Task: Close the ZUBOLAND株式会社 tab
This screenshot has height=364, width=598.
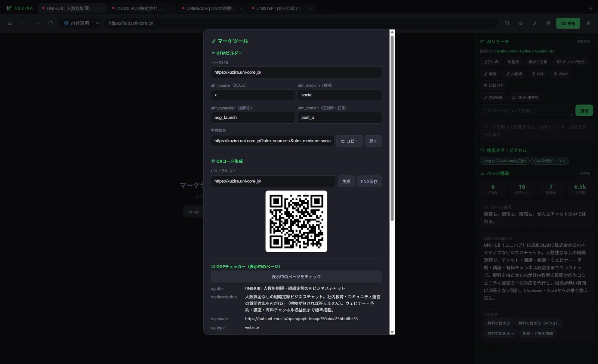Action: pyautogui.click(x=171, y=9)
